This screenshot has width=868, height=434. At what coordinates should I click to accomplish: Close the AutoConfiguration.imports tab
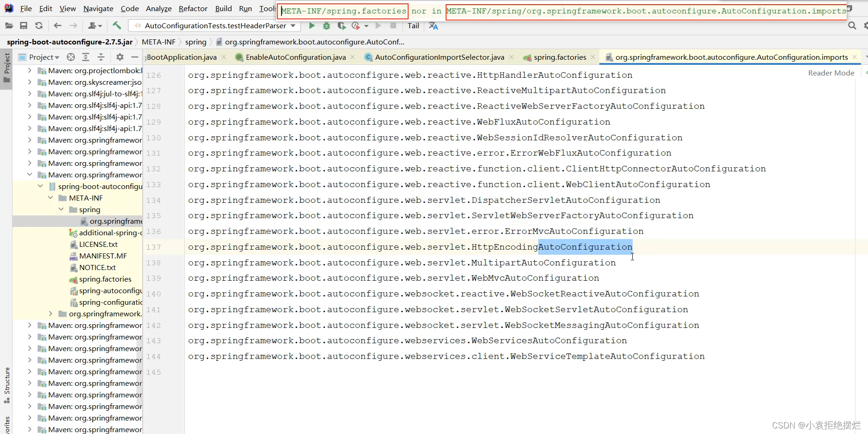855,57
